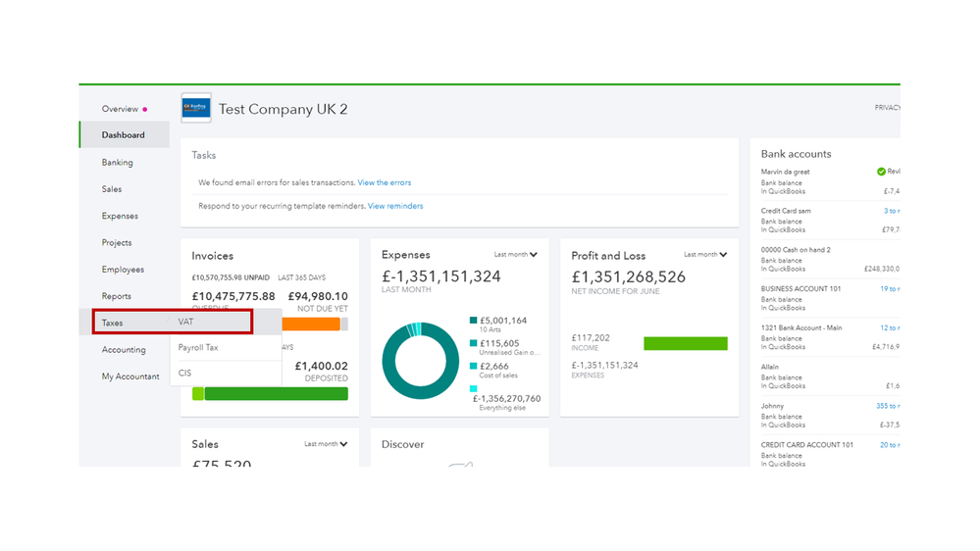Go to Reports in the sidebar
This screenshot has height=551, width=980.
click(x=117, y=296)
